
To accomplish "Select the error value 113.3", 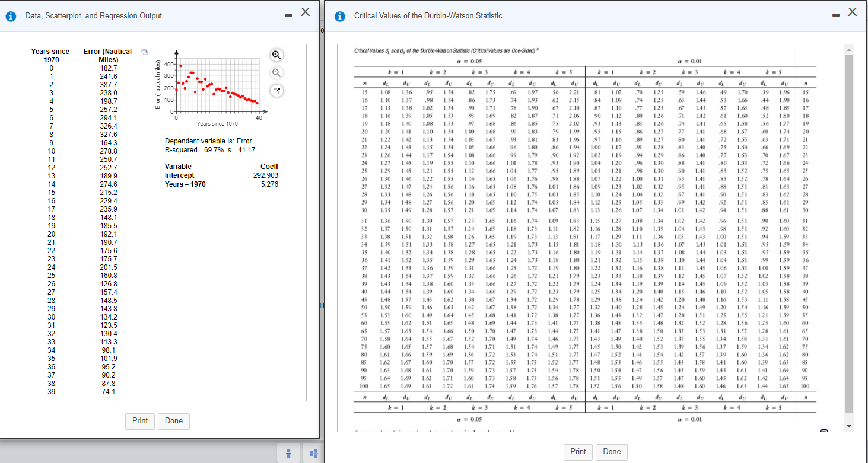I will pos(109,342).
